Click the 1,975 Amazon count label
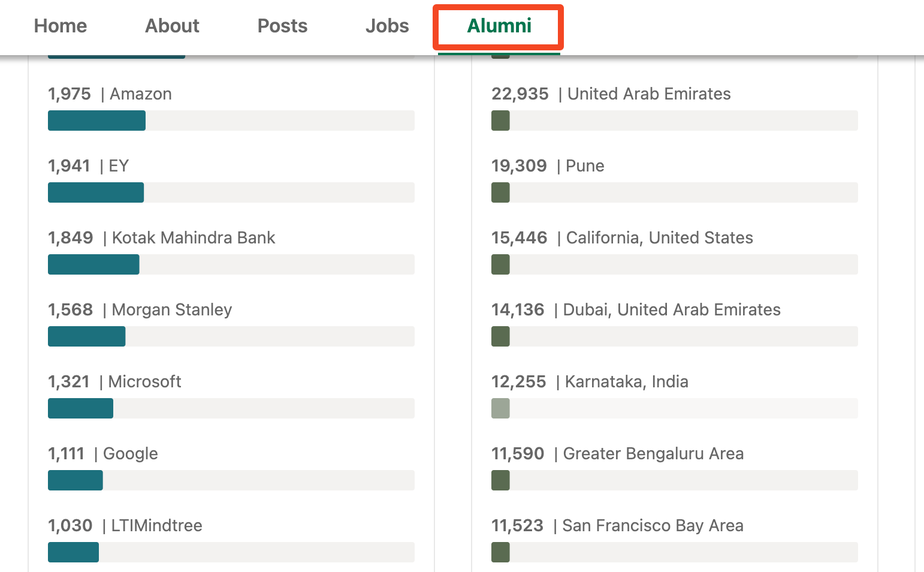This screenshot has height=572, width=924. click(70, 94)
